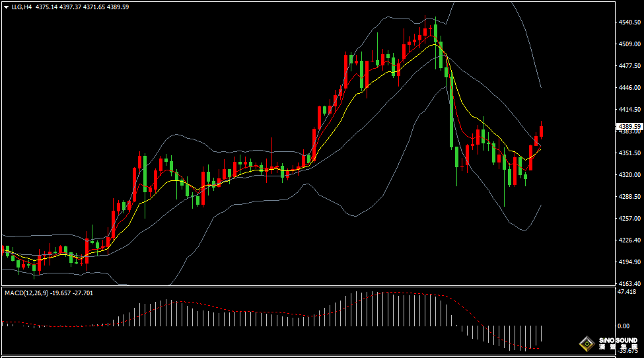Viewport: 644px width, 358px height.
Task: Click the 4477.75 price axis label
Action: point(629,65)
